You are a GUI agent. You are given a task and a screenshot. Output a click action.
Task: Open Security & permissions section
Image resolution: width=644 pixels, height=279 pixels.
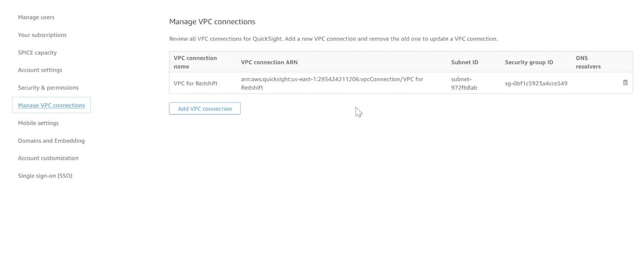48,88
